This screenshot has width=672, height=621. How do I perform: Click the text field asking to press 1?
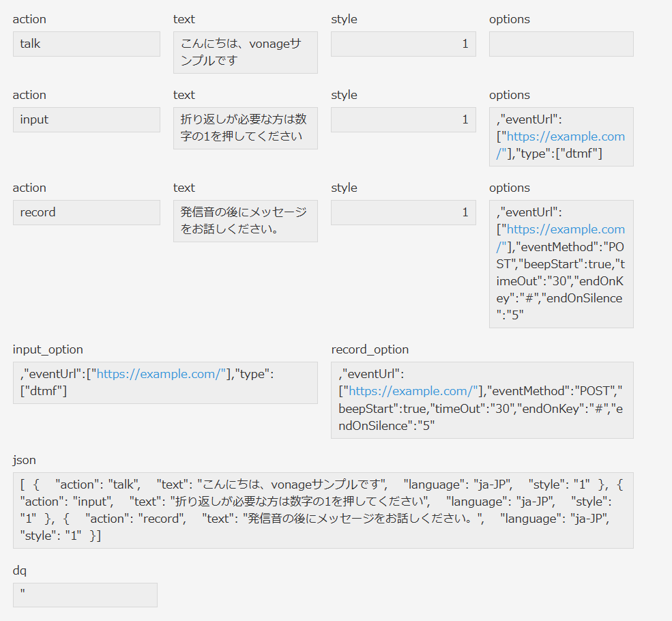tap(245, 128)
